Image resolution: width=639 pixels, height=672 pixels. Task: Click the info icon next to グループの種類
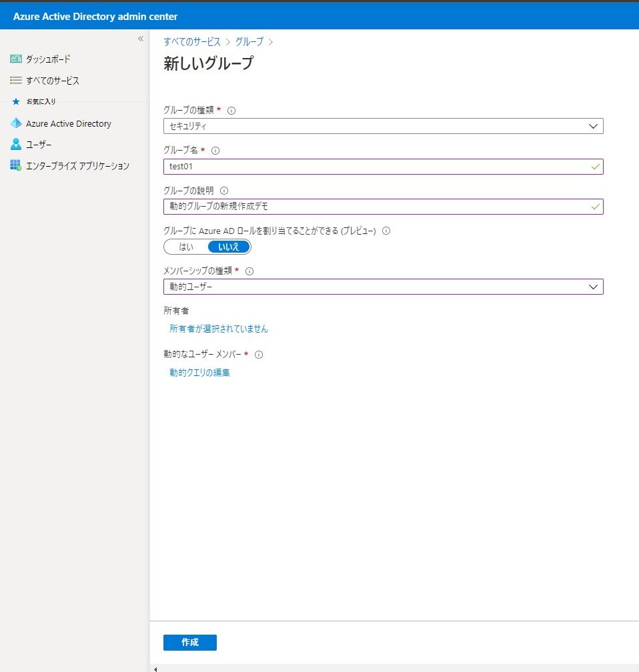coord(231,110)
